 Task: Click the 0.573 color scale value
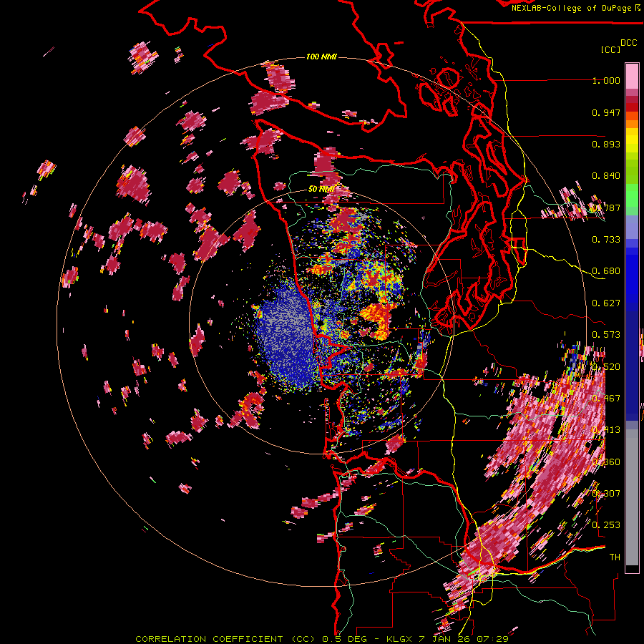606,335
